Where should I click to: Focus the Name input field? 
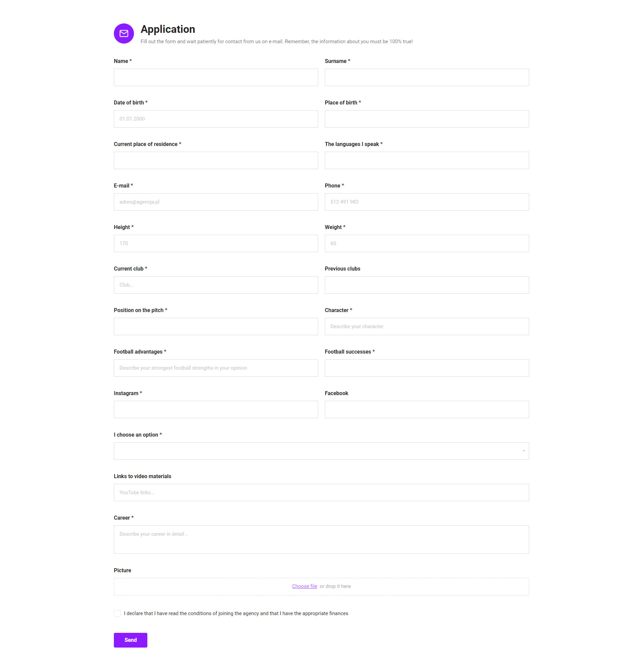point(216,77)
